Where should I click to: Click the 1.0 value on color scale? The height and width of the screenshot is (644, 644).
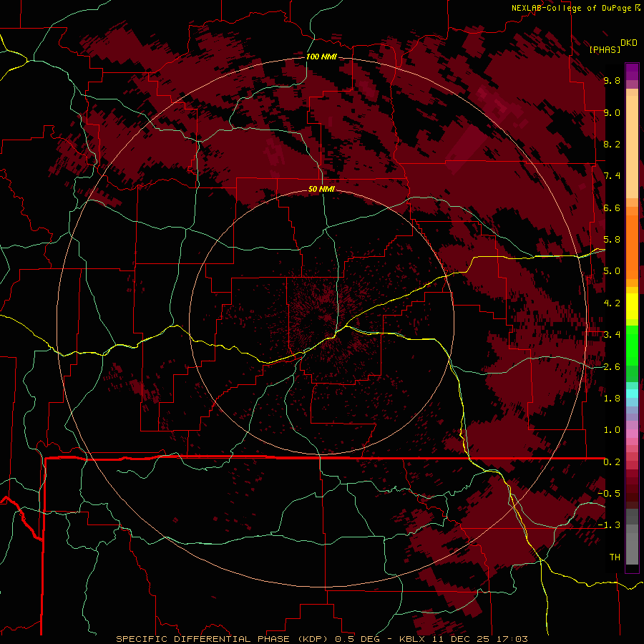(x=612, y=430)
